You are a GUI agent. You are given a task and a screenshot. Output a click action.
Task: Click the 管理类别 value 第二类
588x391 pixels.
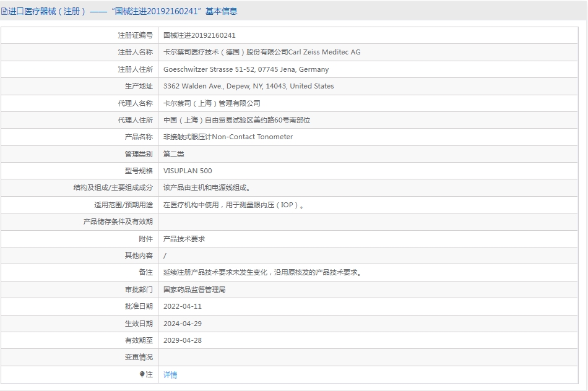(x=175, y=153)
